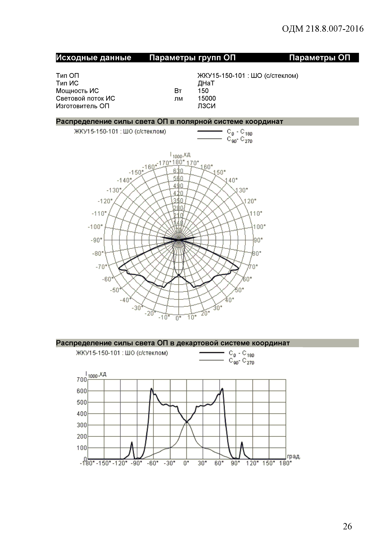Image resolution: width=392 pixels, height=555 pixels.
Task: Click the 'Тип ОП' row label
Action: [67, 76]
